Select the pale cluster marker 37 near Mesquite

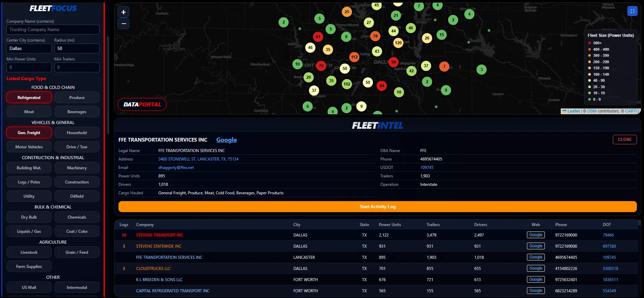426,66
